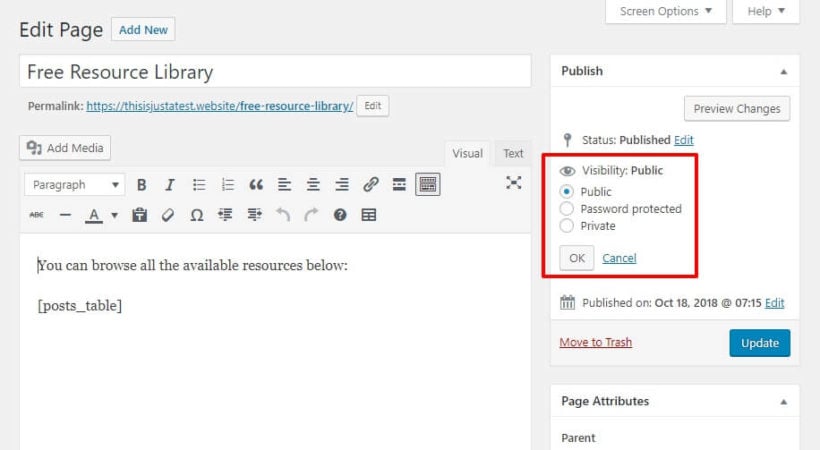The height and width of the screenshot is (450, 820).
Task: Toggle bold formatting in editor toolbar
Action: [141, 185]
